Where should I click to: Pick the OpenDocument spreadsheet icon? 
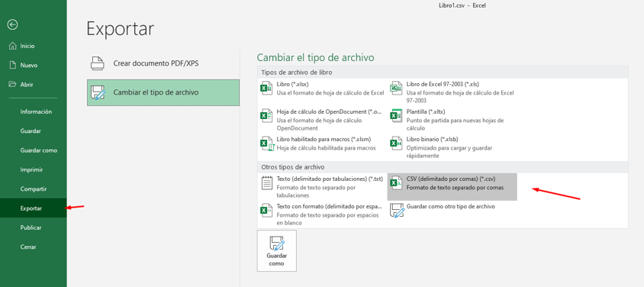point(266,116)
